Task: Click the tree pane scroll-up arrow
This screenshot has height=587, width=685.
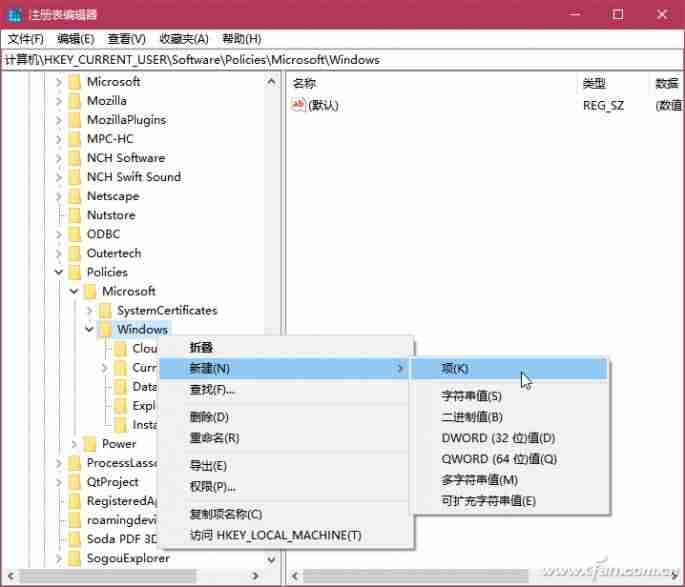Action: pyautogui.click(x=271, y=82)
